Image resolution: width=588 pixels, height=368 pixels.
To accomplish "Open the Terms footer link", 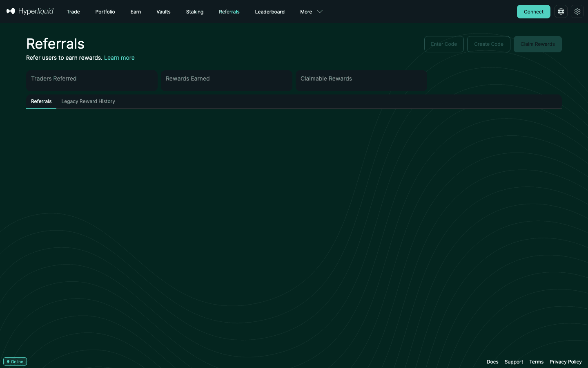I will point(537,362).
